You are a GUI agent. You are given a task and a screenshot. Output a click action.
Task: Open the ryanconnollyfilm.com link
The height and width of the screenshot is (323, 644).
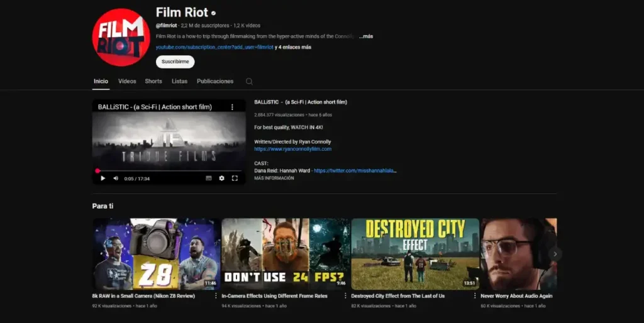point(293,149)
